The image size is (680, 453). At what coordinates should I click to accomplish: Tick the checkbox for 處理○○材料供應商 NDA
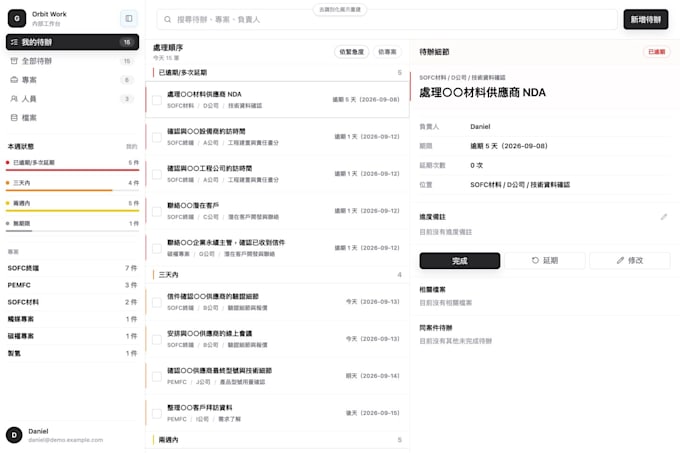[157, 100]
